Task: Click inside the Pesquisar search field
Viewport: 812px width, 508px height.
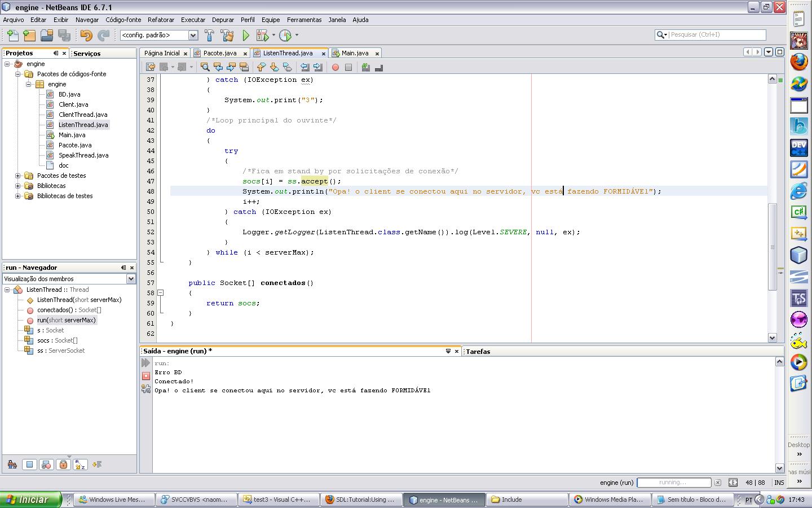Action: tap(716, 35)
